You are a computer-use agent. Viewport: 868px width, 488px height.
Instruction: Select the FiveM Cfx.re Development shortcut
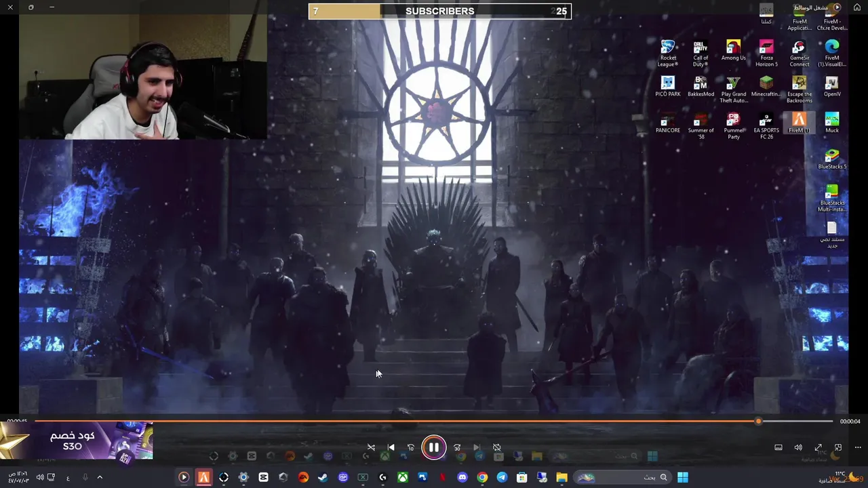[832, 17]
